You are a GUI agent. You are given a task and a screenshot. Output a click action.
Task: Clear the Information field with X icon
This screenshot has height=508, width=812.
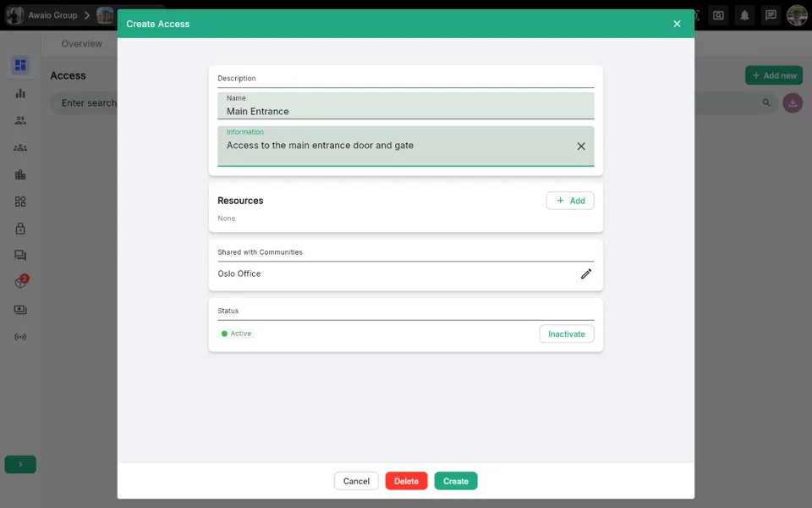[x=581, y=146]
